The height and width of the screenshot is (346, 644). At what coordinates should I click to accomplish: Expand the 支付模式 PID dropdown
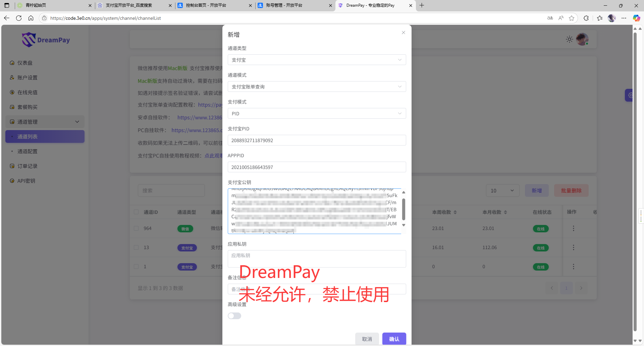[x=317, y=114]
